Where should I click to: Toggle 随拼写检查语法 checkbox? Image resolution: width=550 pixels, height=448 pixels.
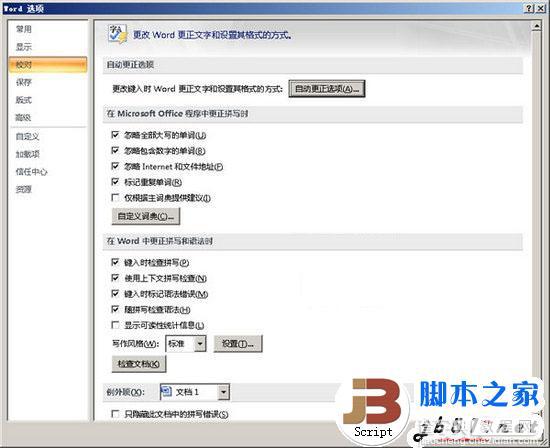pos(115,309)
